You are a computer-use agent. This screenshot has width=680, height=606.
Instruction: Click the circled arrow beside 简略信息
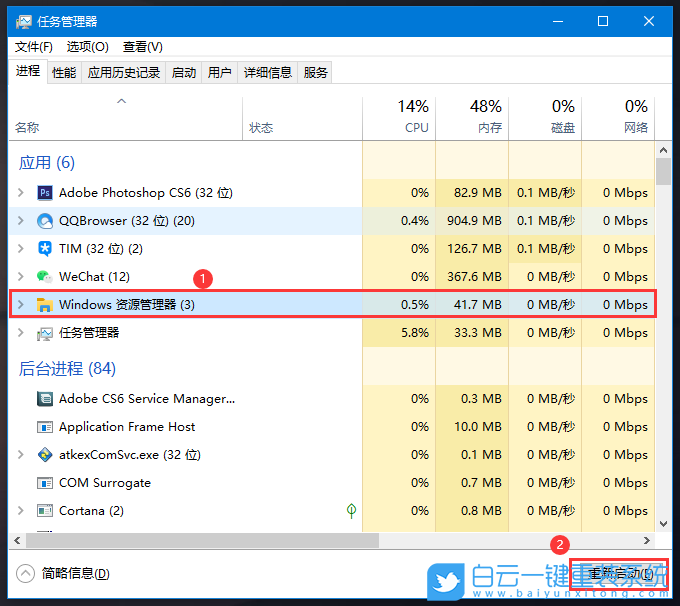25,573
